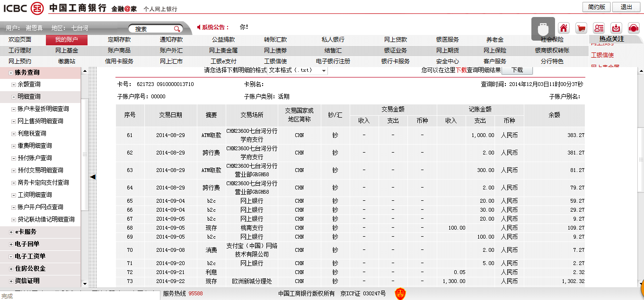Expand the 住房公积金 sidebar section
This screenshot has height=300, width=644.
click(x=11, y=269)
